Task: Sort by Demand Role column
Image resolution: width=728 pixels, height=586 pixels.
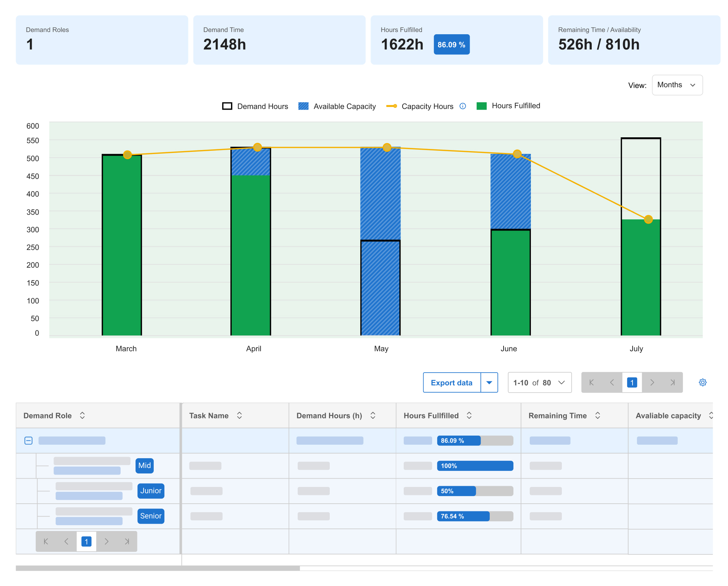Action: (x=82, y=416)
